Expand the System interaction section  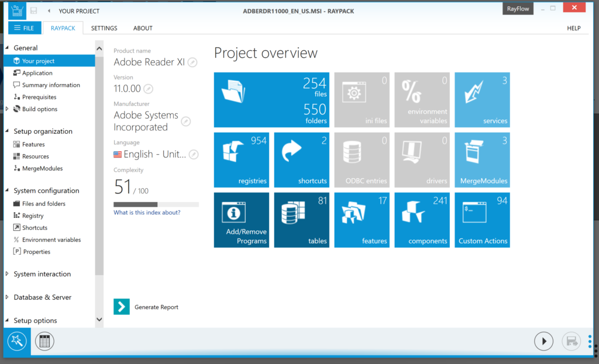pos(7,274)
